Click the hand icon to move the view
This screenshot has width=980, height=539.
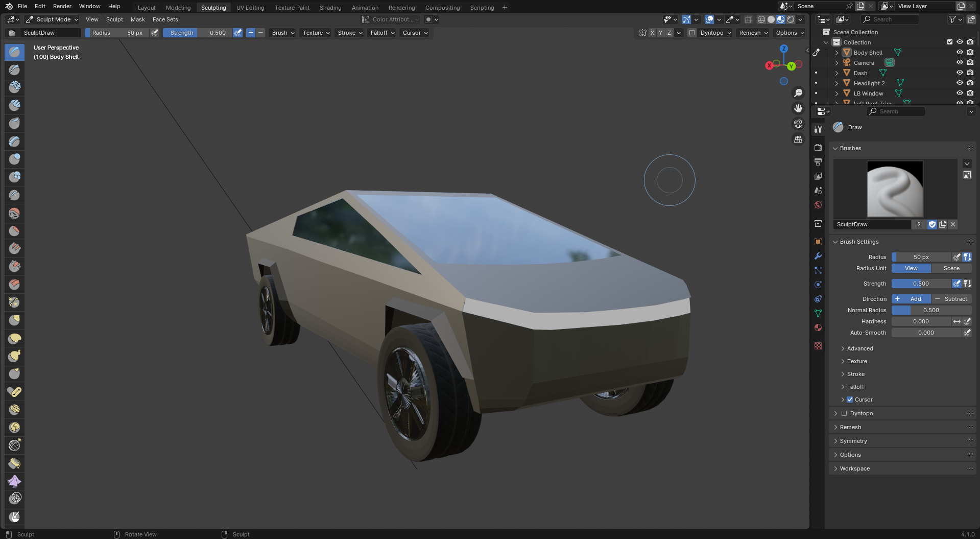pyautogui.click(x=798, y=108)
